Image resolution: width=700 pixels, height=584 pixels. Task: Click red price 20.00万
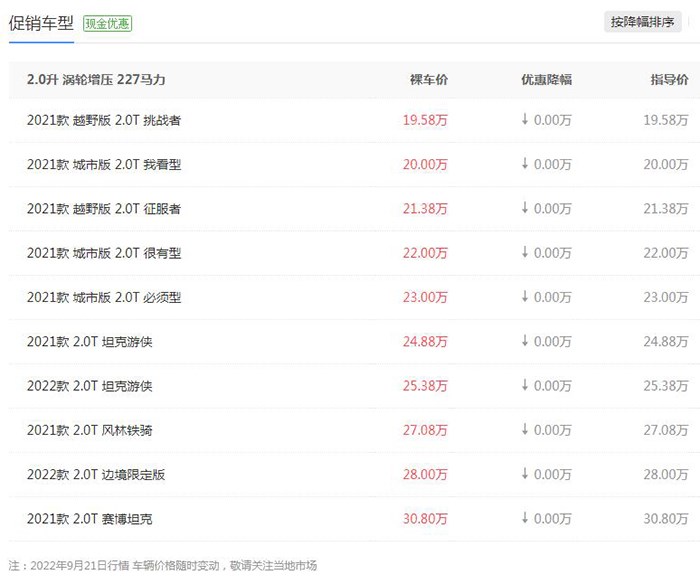tap(425, 164)
